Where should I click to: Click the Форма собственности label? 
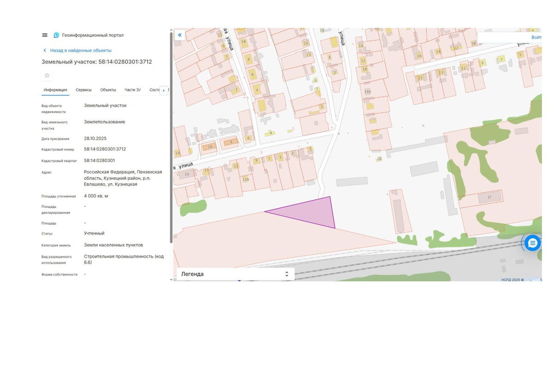click(x=60, y=274)
